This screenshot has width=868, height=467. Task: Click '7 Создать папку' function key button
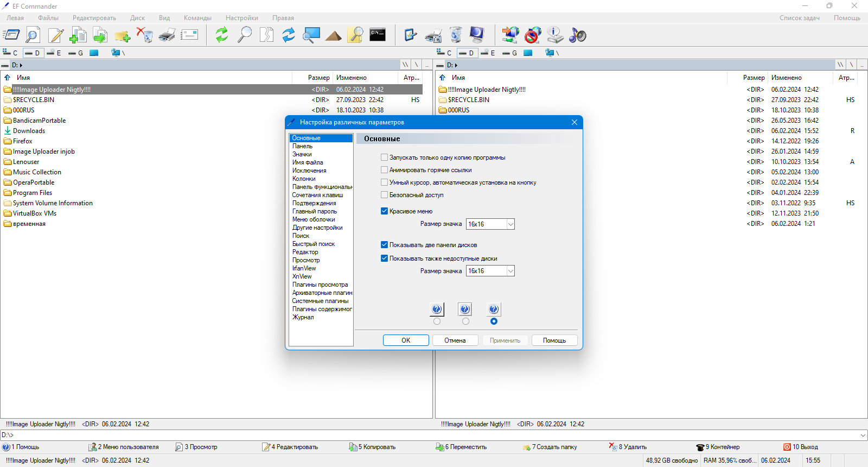tap(550, 447)
